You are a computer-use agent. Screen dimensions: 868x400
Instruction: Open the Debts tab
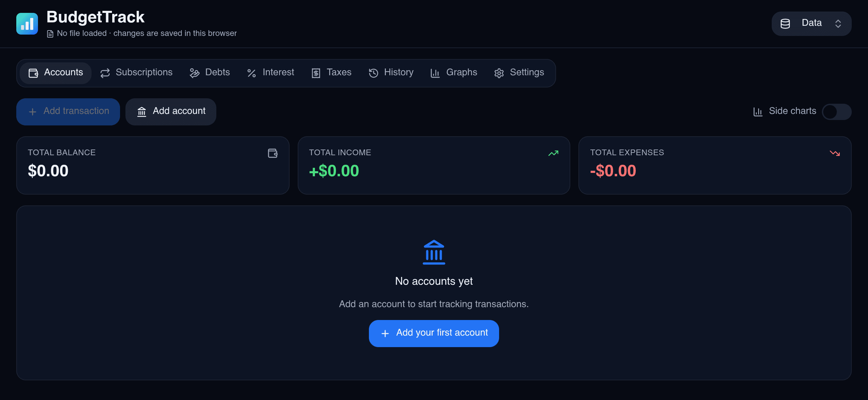(210, 73)
